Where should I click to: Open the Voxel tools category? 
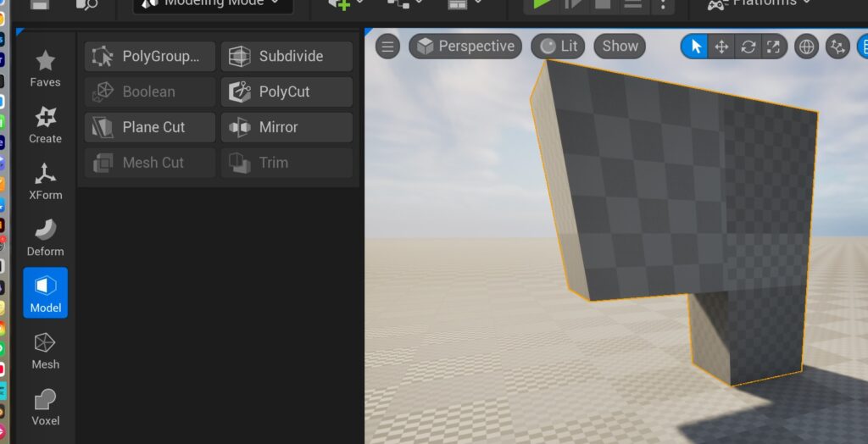[45, 406]
